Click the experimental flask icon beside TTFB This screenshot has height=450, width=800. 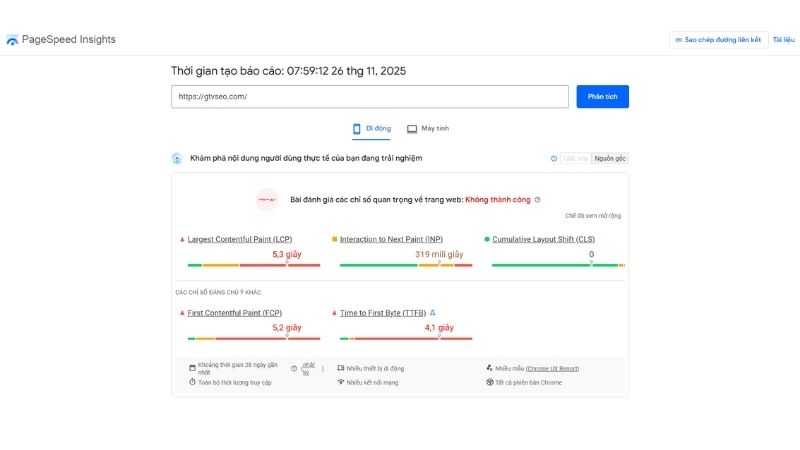click(433, 313)
